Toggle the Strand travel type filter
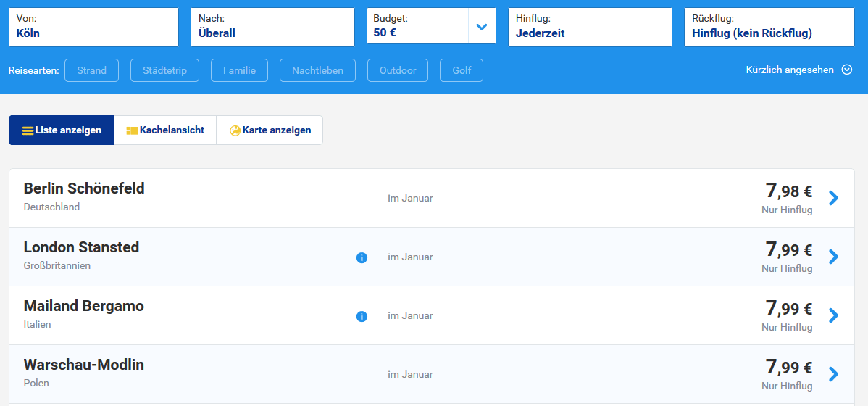The height and width of the screenshot is (406, 868). (x=92, y=70)
